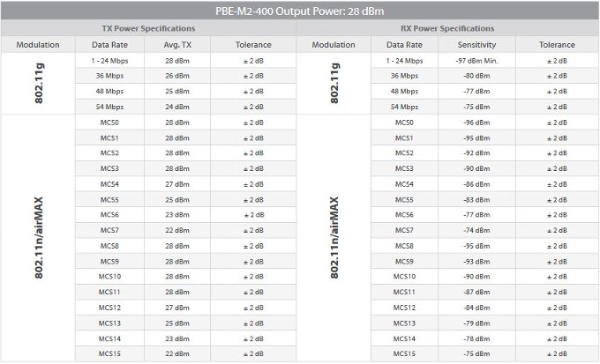Select 'MCS10' in the TX table
The height and width of the screenshot is (364, 600).
[x=109, y=277]
